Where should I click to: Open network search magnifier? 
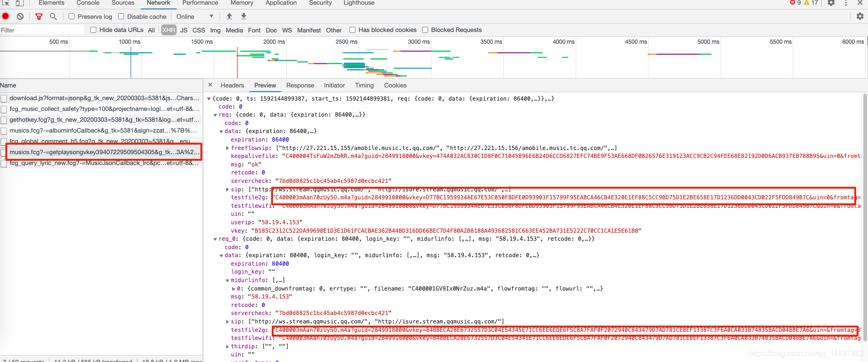coord(53,16)
